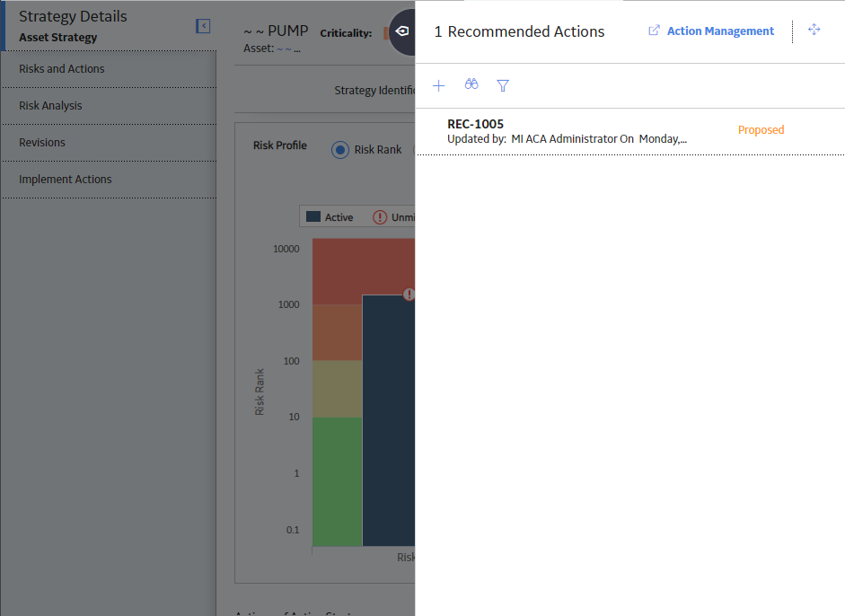Screen dimensions: 845x616
Task: Open the filter funnel for recommended actions
Action: [503, 85]
